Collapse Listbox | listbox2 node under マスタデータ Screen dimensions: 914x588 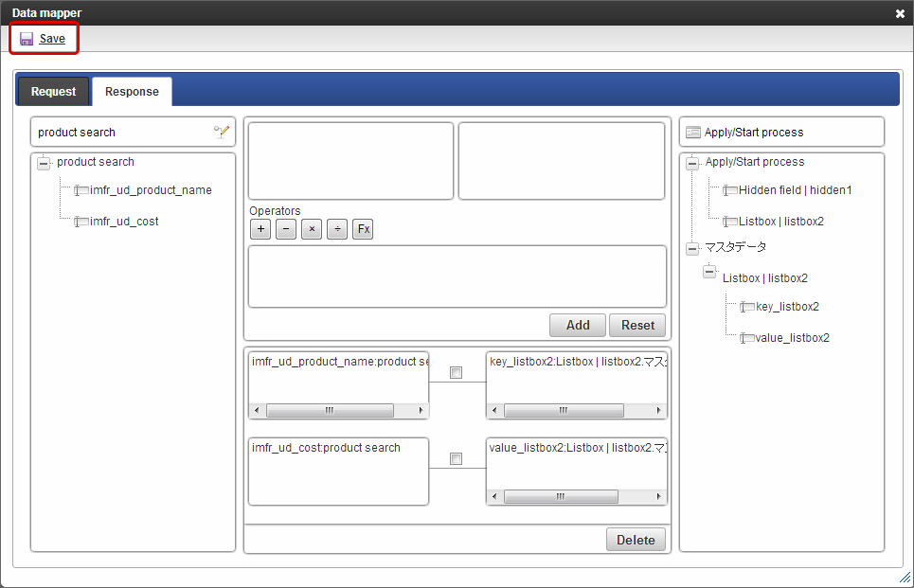[x=709, y=271]
